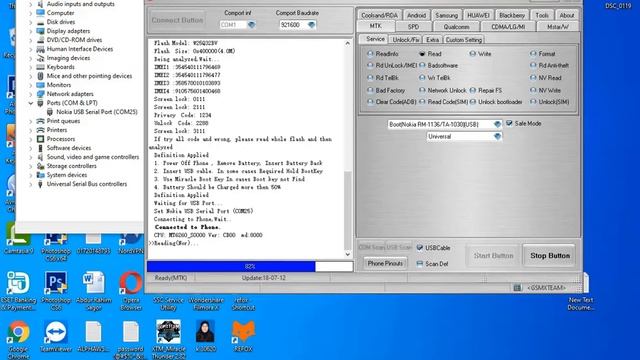Select the Rd UnLock/IMEI radio option
Viewport: 640px width, 360px height.
370,65
